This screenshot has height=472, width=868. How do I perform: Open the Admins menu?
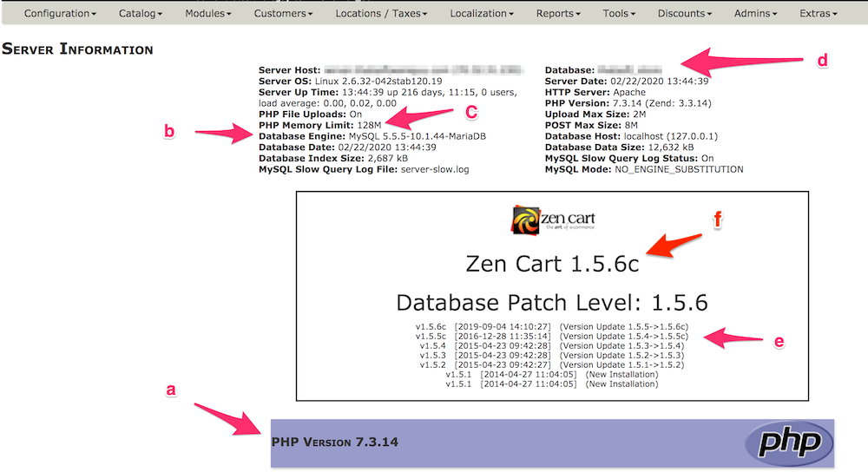tap(756, 13)
